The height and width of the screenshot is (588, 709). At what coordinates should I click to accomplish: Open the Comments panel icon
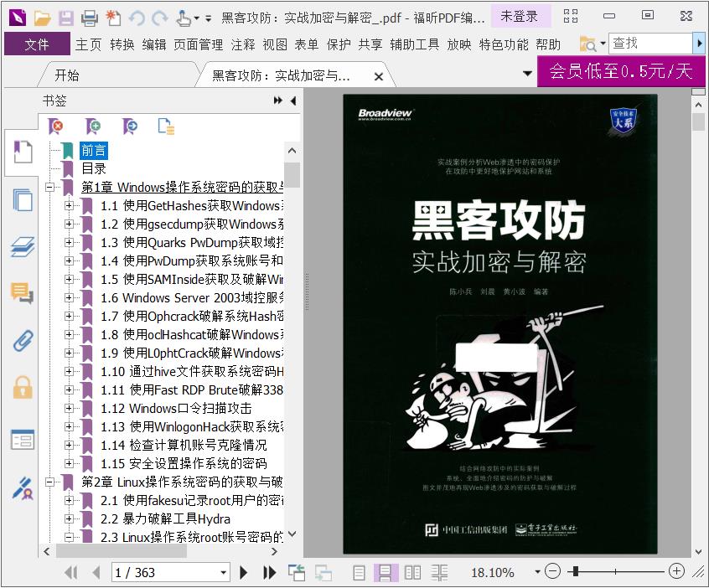click(x=23, y=292)
